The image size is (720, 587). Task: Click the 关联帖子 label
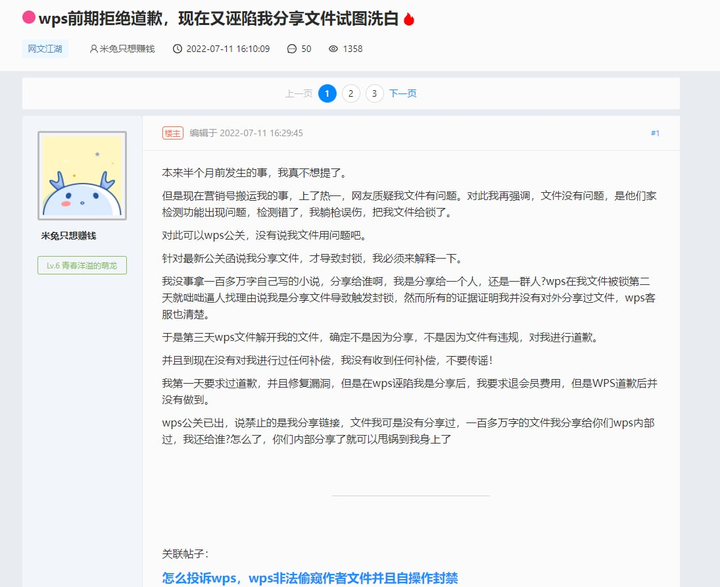[185, 553]
